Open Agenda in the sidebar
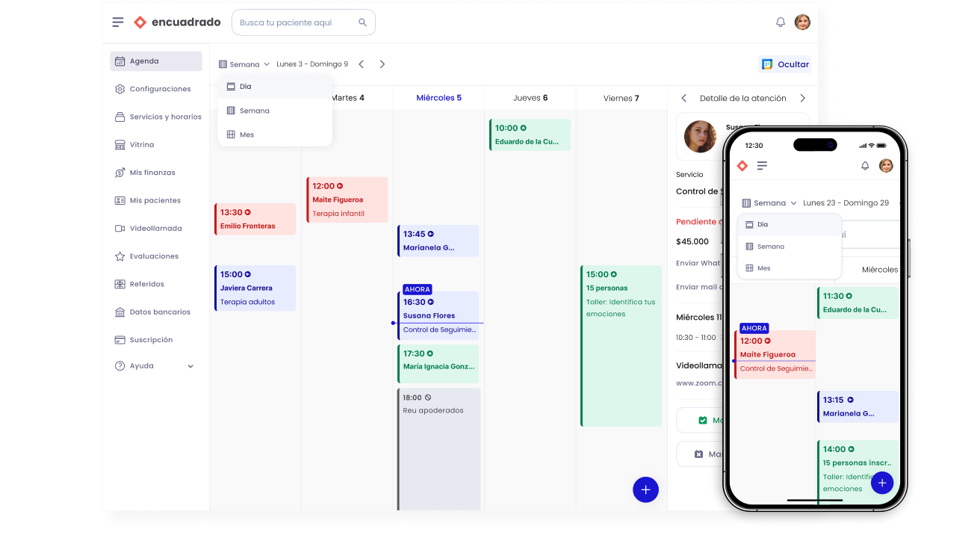980x538 pixels. (x=156, y=61)
